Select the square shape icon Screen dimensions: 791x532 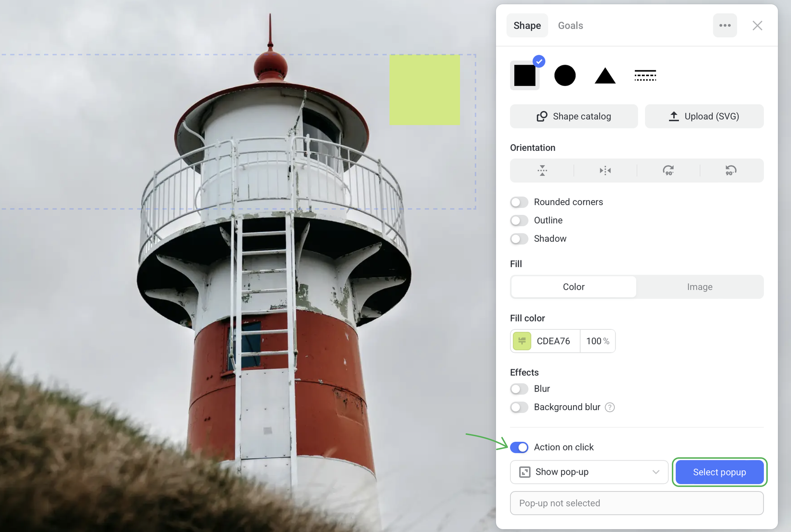(524, 75)
